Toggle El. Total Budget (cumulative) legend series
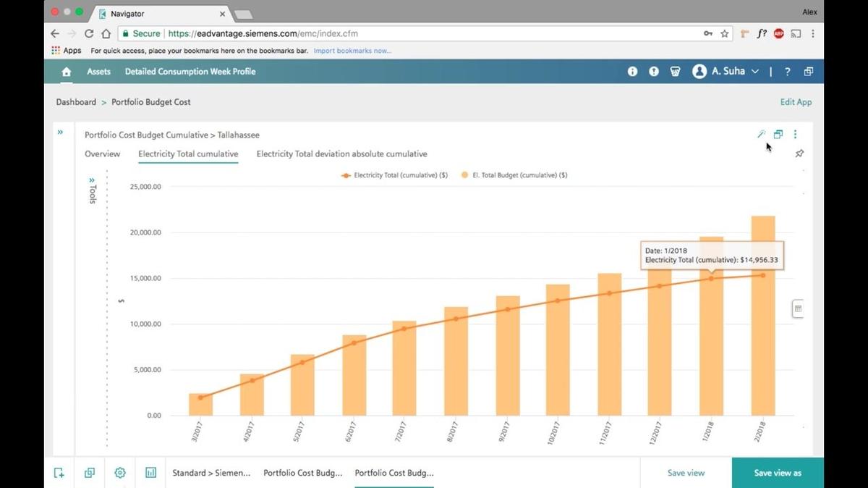The height and width of the screenshot is (488, 868). click(x=514, y=175)
